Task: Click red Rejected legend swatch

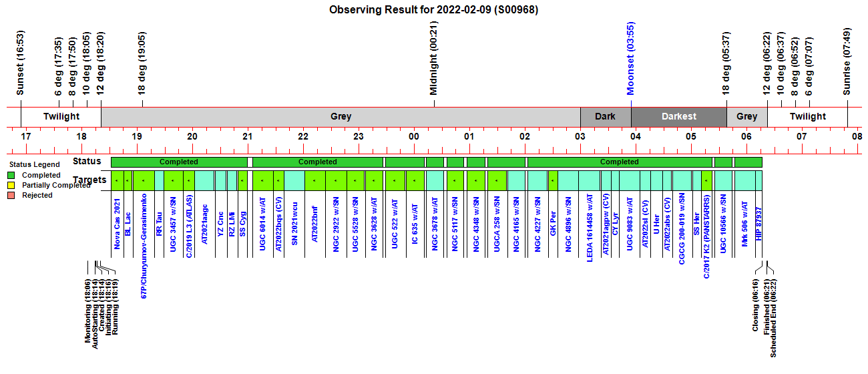Action: pyautogui.click(x=11, y=195)
